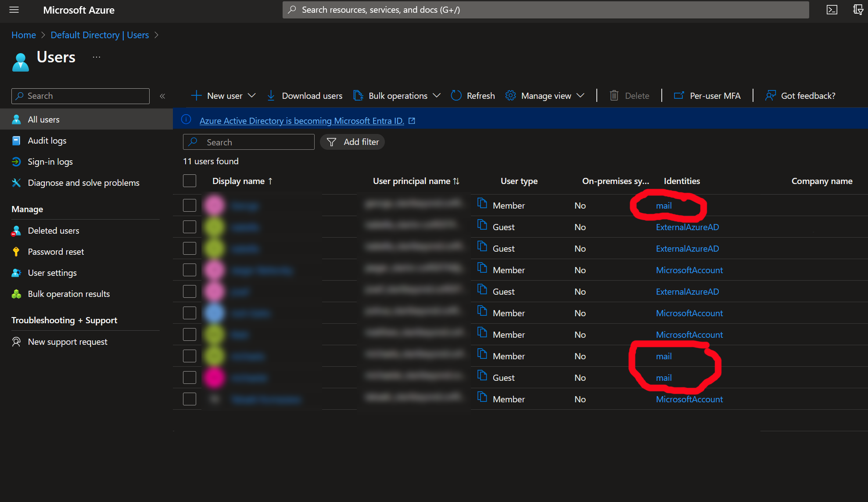Viewport: 868px width, 502px height.
Task: Select all users checkbox in header
Action: [190, 181]
